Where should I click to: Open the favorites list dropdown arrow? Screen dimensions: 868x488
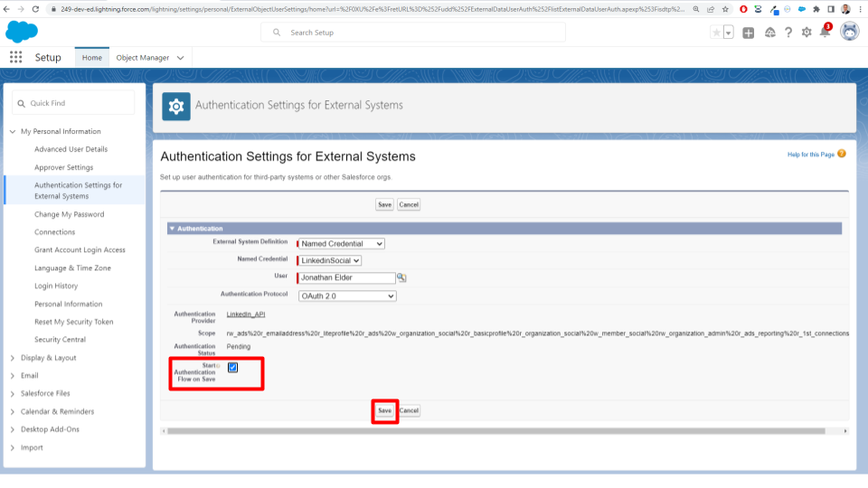(729, 33)
